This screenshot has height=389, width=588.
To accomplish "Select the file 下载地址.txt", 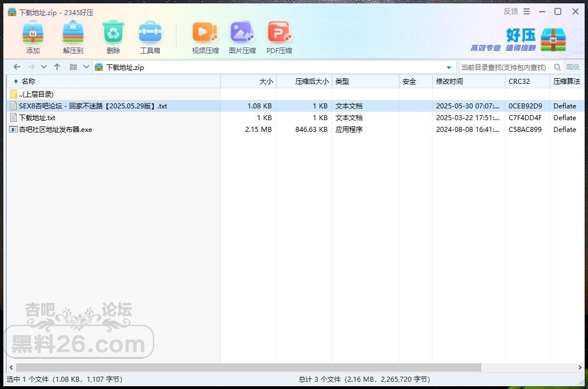I will click(x=295, y=117).
